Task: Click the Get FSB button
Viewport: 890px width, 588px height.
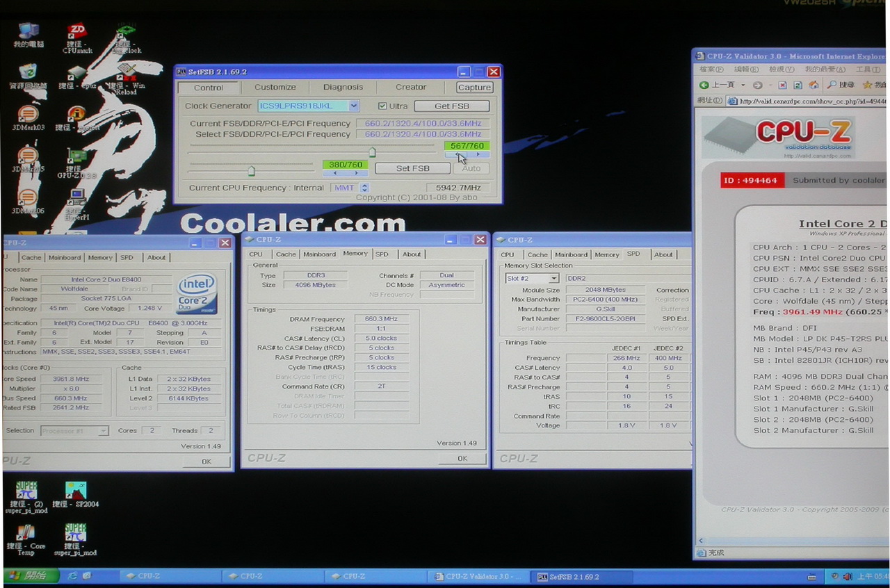Action: pyautogui.click(x=452, y=106)
